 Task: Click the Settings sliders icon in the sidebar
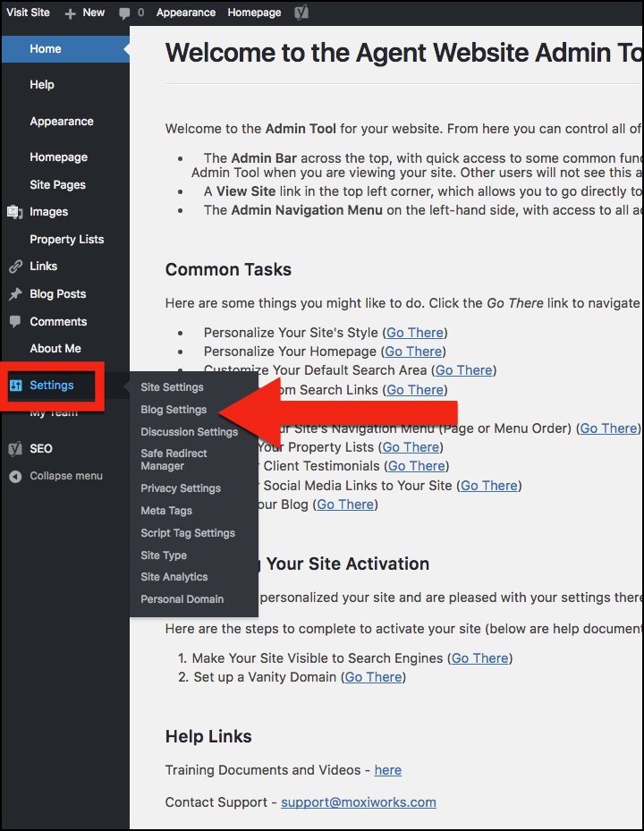(x=15, y=386)
